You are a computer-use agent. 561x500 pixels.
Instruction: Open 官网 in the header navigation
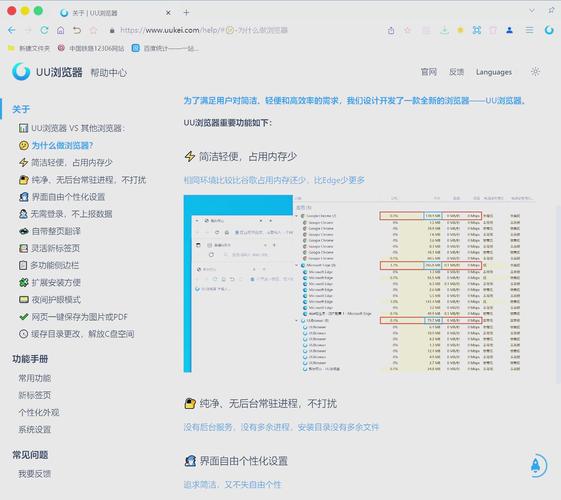coord(429,72)
